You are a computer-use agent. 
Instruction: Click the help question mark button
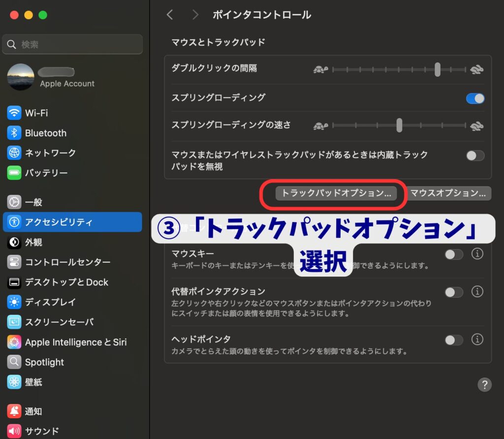point(484,384)
